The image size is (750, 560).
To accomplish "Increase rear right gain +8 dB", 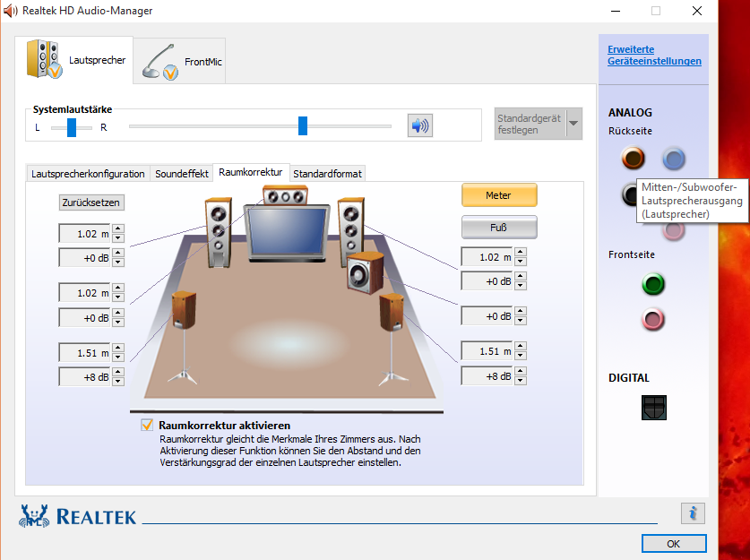I will [521, 371].
